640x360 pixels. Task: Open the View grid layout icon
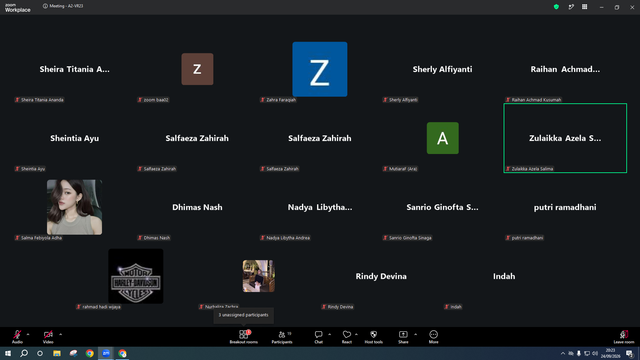click(x=584, y=7)
